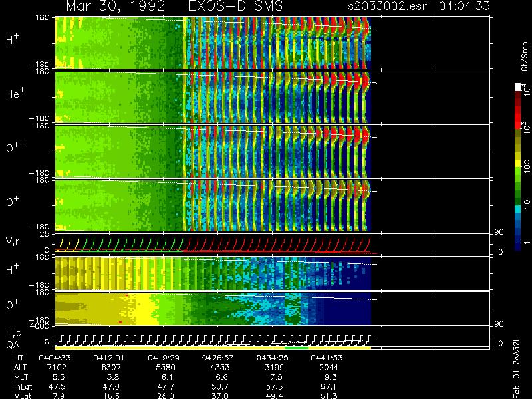Viewport: 532px width, 399px height.
Task: Click the "MLT" row label
Action: coord(21,377)
